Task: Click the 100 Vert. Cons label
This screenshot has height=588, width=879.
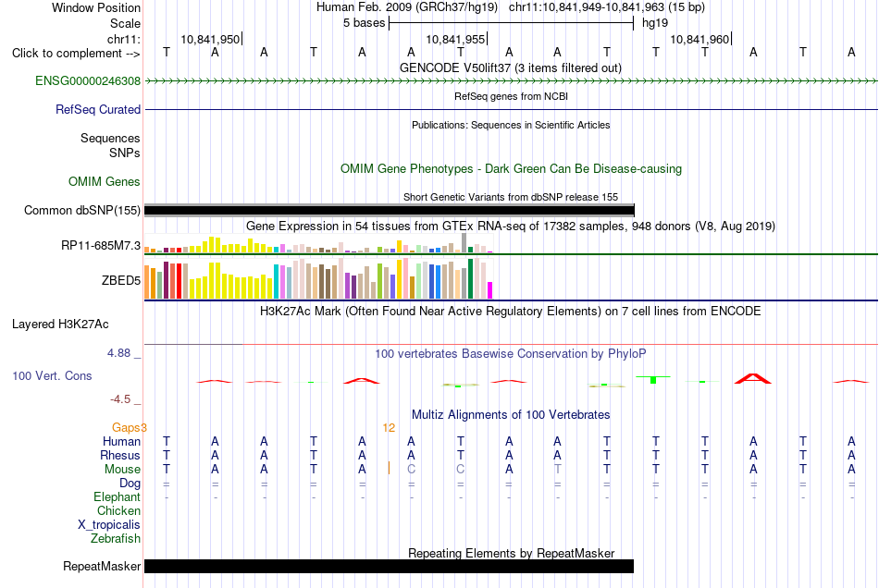Action: pos(52,375)
